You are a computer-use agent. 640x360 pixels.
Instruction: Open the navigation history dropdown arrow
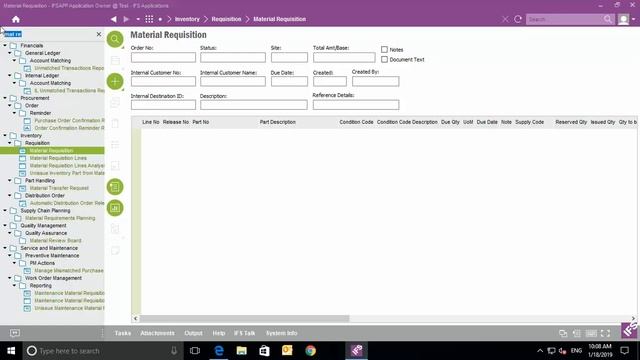[138, 19]
